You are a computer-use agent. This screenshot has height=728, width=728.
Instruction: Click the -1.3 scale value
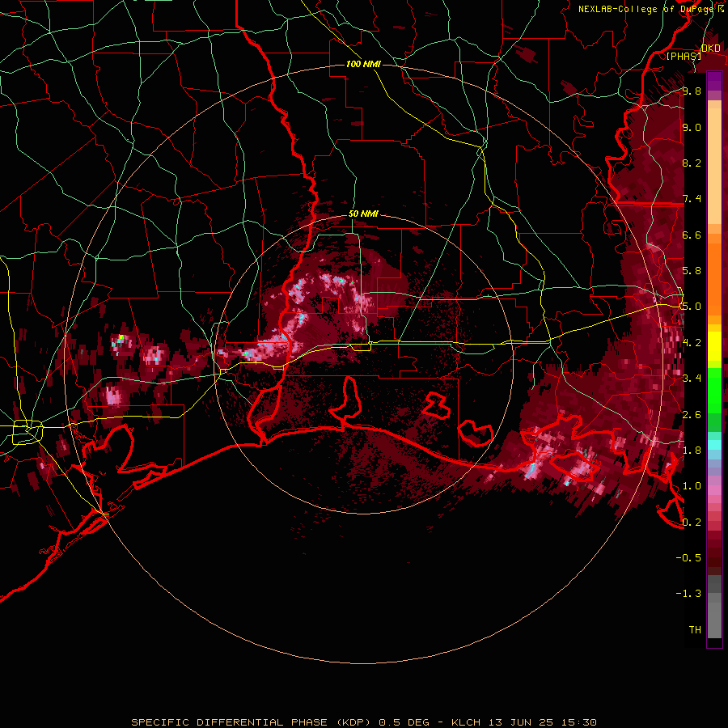click(688, 594)
